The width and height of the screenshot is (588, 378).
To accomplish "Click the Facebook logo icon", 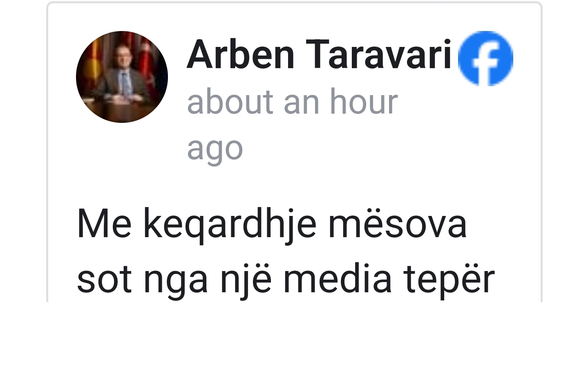I will pos(485,58).
